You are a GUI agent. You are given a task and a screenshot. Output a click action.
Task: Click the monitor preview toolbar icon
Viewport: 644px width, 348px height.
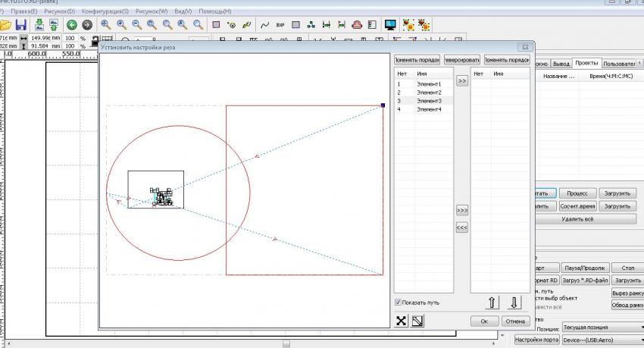[x=390, y=25]
